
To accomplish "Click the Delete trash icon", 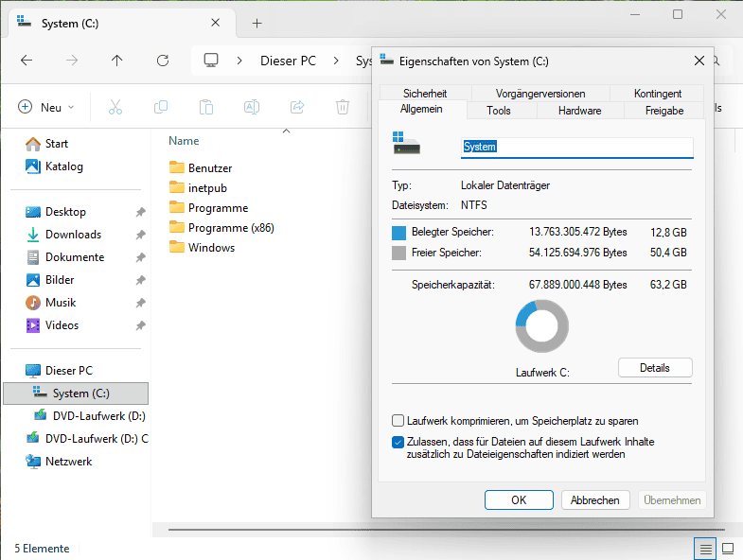I will point(343,108).
